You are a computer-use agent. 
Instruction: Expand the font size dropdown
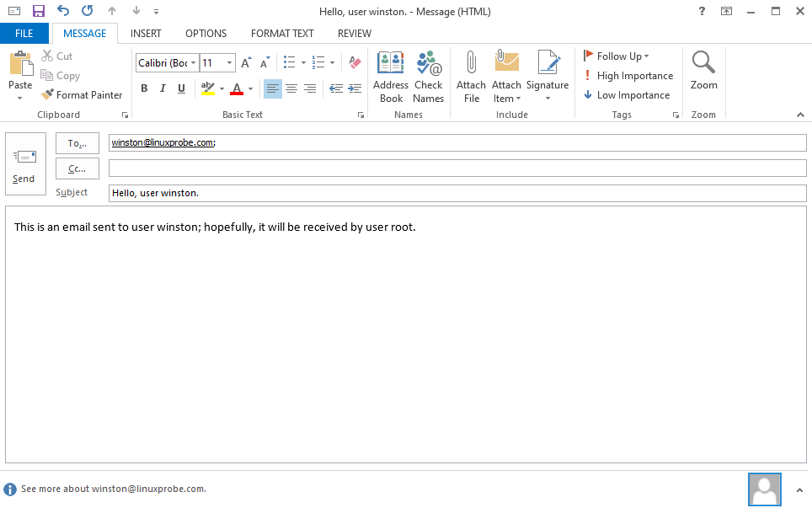point(230,63)
